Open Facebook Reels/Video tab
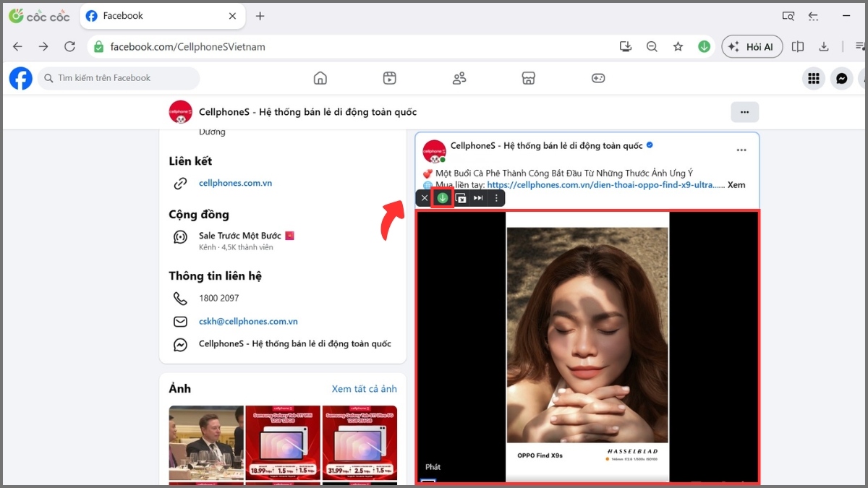 point(390,78)
